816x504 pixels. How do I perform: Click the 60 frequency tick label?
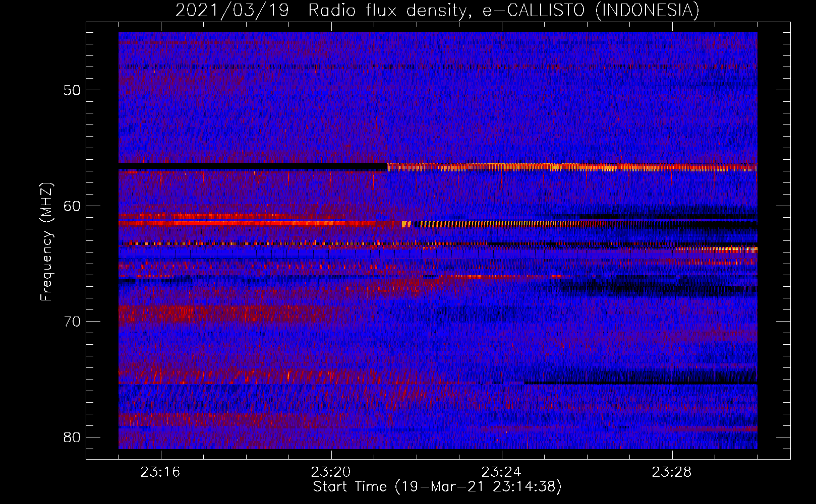click(x=72, y=206)
